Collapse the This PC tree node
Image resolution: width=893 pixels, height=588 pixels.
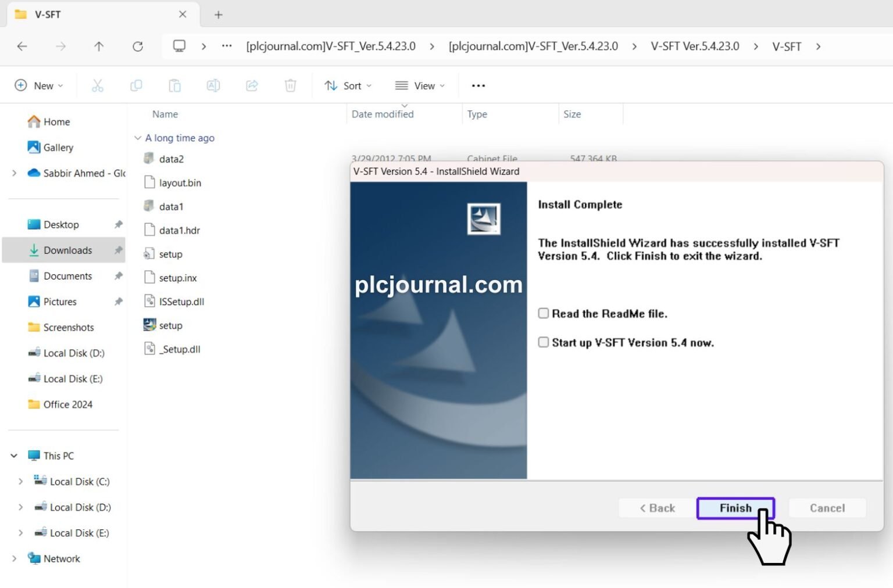[14, 456]
